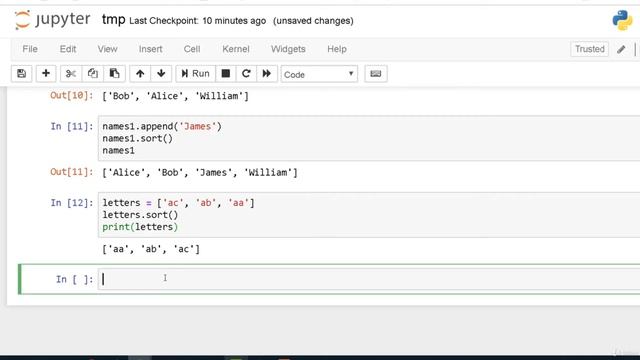Focus the empty input cell editor
The height and width of the screenshot is (360, 640).
(369, 279)
